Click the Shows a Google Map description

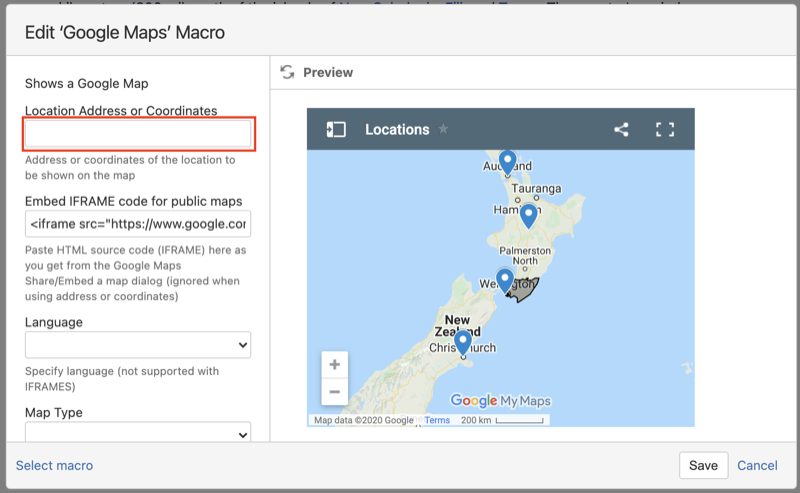tap(87, 84)
